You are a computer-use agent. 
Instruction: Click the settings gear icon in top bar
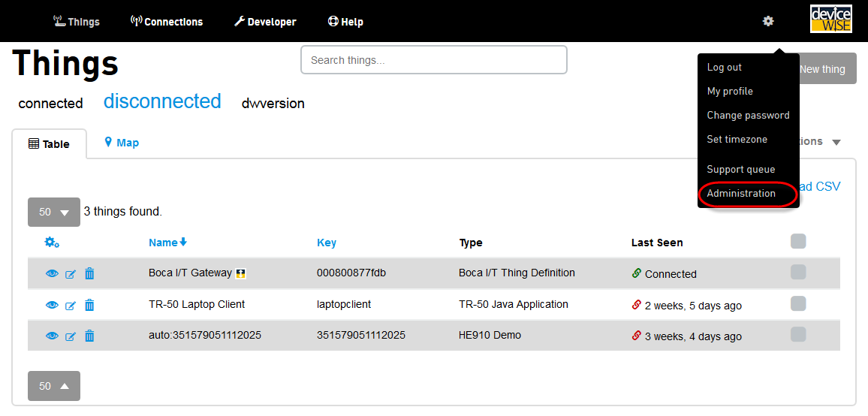coord(767,21)
